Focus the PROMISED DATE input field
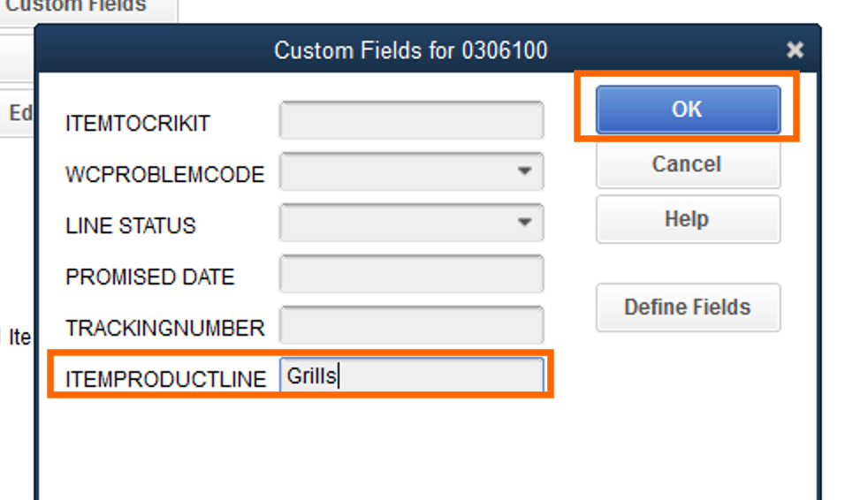This screenshot has width=868, height=500. [411, 275]
